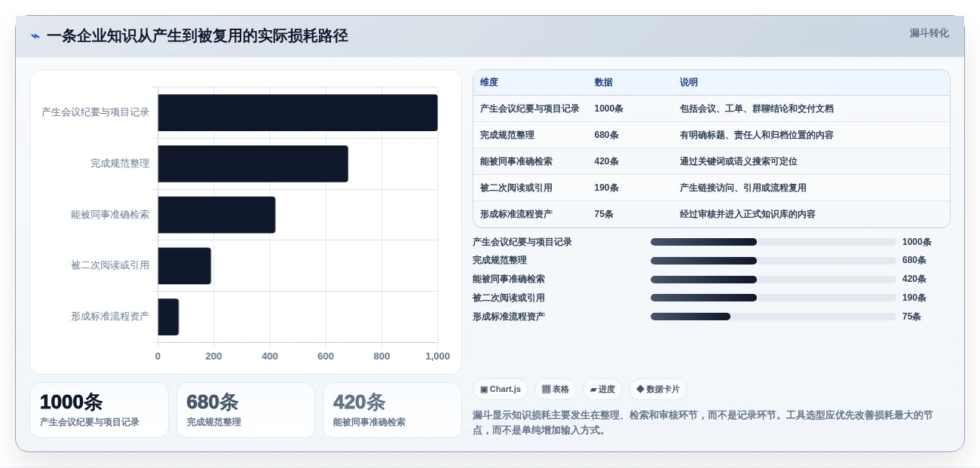This screenshot has width=980, height=468.
Task: Click table value 420条
Action: point(607,161)
